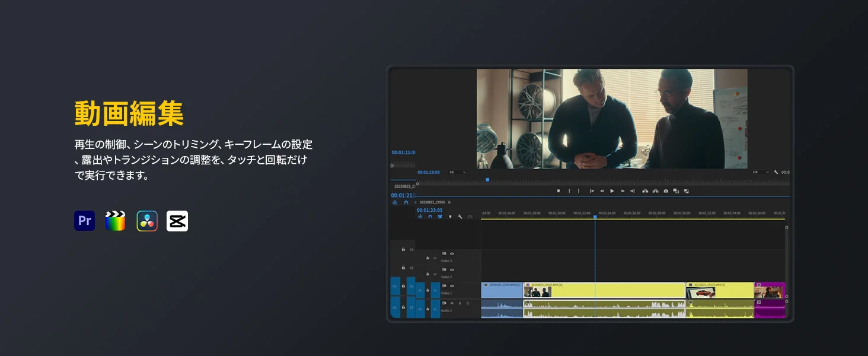
Task: Open the Fit zoom level dropdown
Action: coord(458,172)
